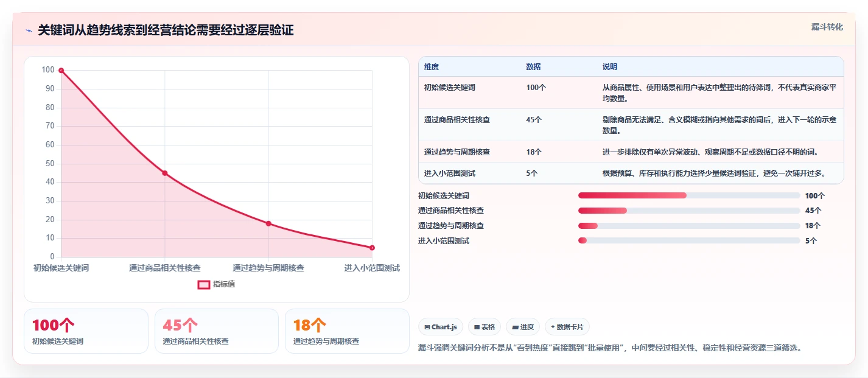The height and width of the screenshot is (378, 868).
Task: Select the 进度 tag
Action: click(x=523, y=327)
